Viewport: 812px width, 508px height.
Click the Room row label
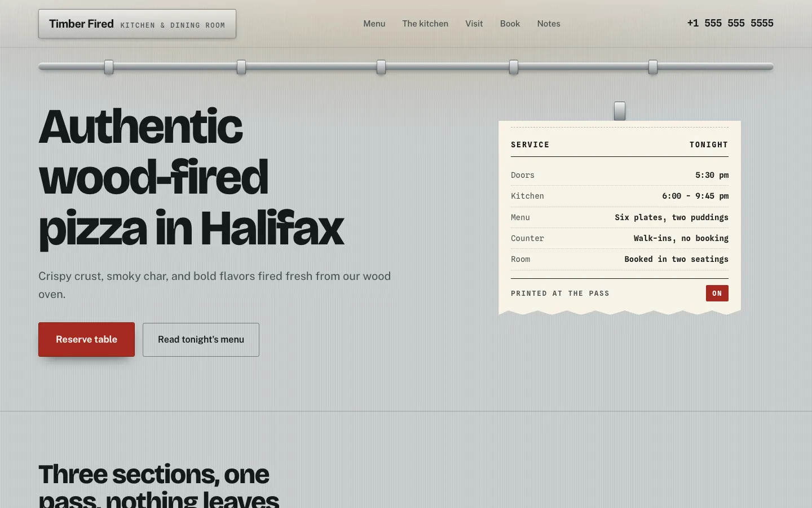[x=520, y=259]
